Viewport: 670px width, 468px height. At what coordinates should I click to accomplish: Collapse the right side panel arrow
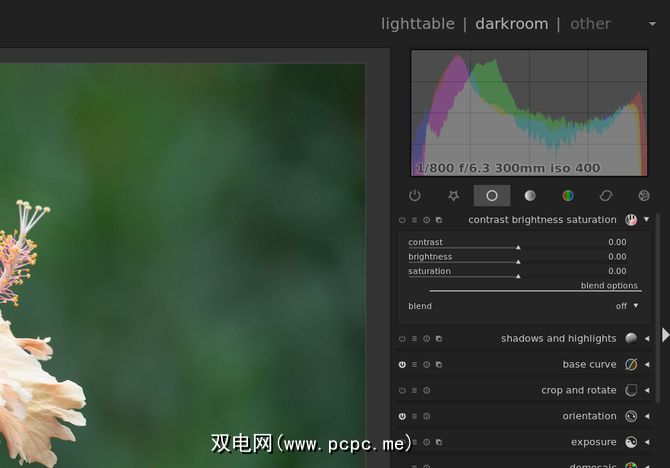coord(665,335)
